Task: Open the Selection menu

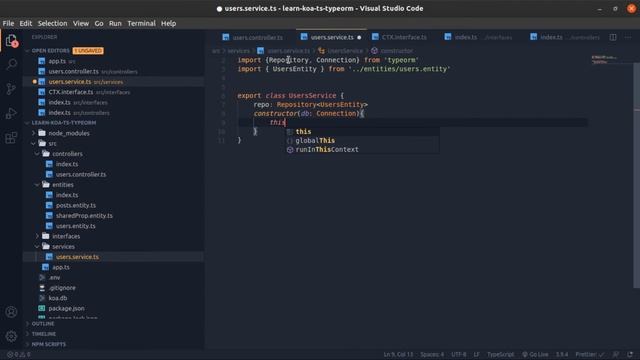Action: coord(52,23)
